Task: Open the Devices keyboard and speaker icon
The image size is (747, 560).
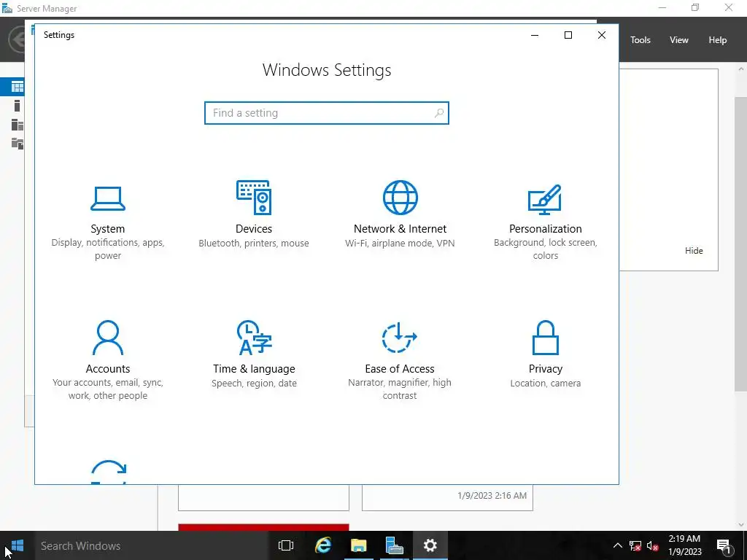Action: tap(254, 197)
